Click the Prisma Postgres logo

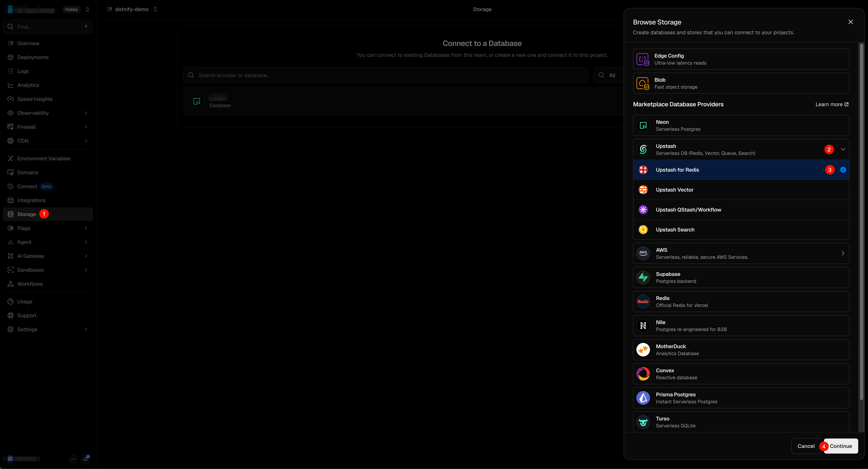[643, 398]
